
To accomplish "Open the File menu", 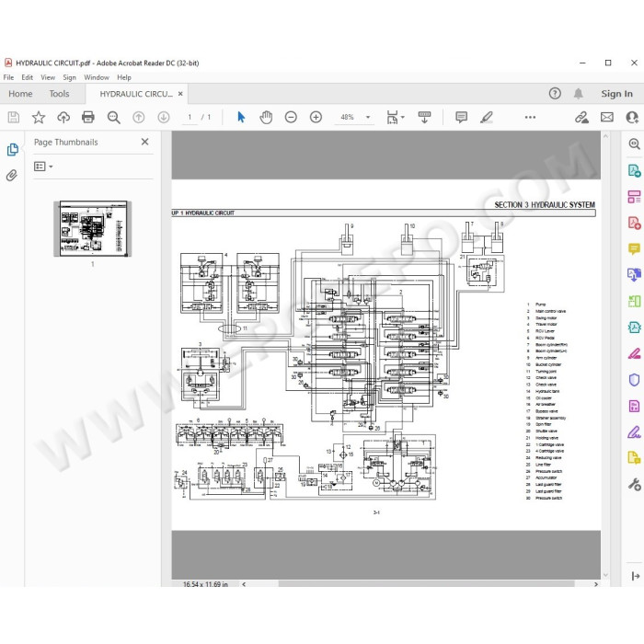I will click(8, 77).
